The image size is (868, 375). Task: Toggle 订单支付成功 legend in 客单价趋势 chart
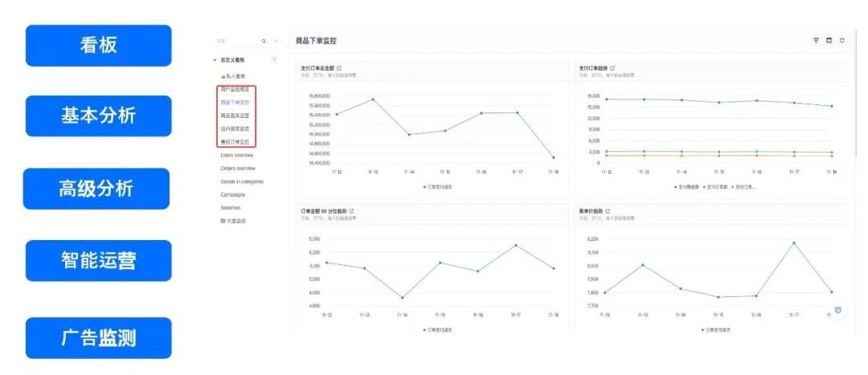tap(716, 330)
